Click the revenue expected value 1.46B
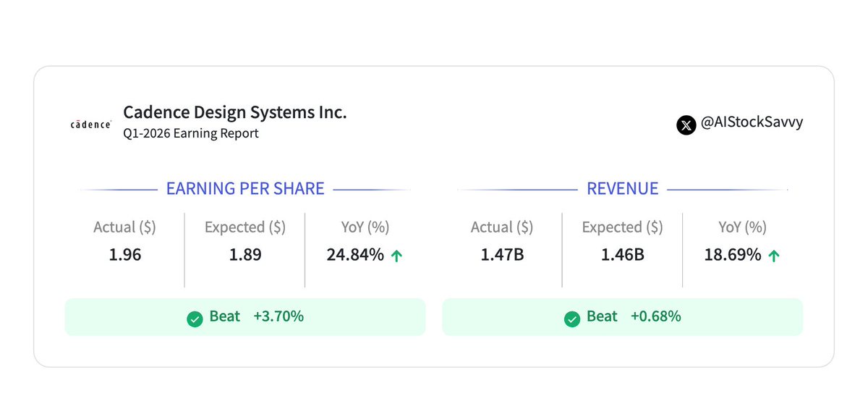Viewport: 868px width, 399px height. tap(623, 255)
